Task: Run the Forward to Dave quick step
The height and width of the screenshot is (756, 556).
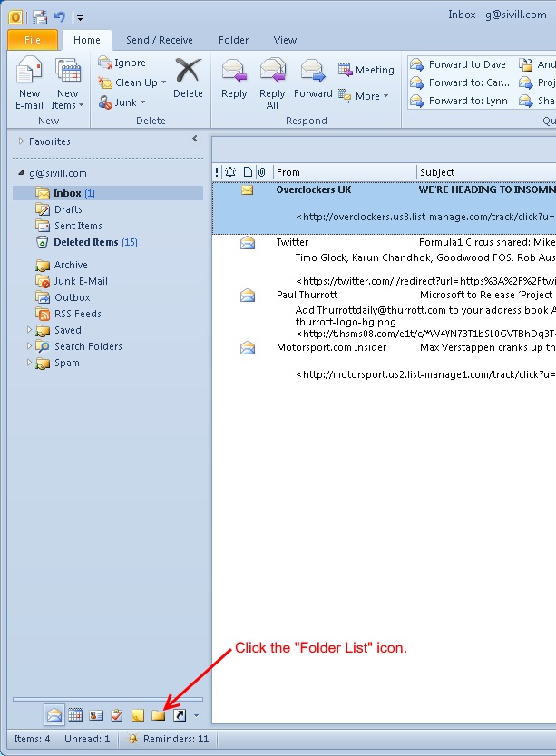Action: pyautogui.click(x=457, y=64)
